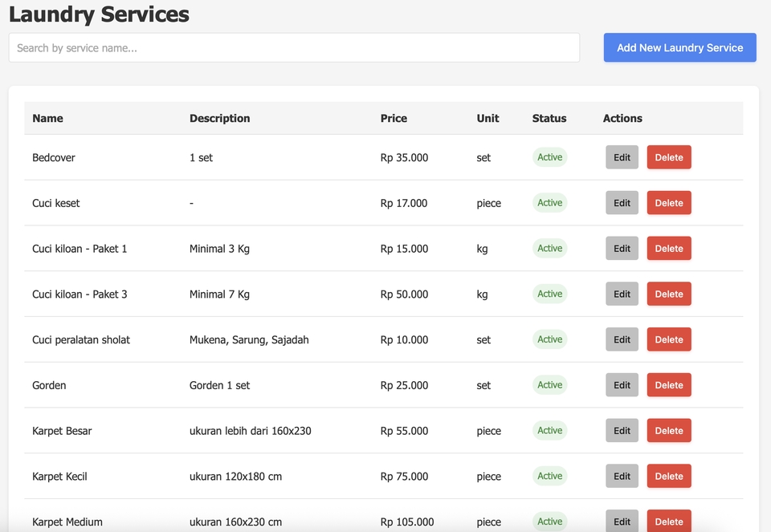This screenshot has height=532, width=771.
Task: Delete the Gorden row
Action: pyautogui.click(x=668, y=385)
